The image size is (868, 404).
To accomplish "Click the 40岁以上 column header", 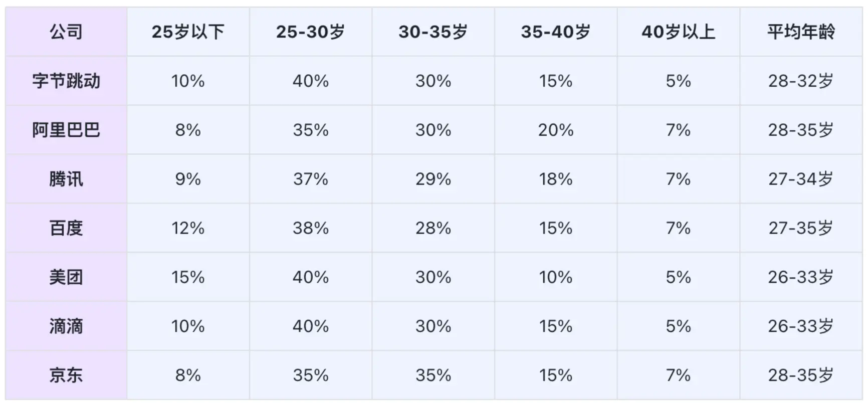I will tap(678, 32).
